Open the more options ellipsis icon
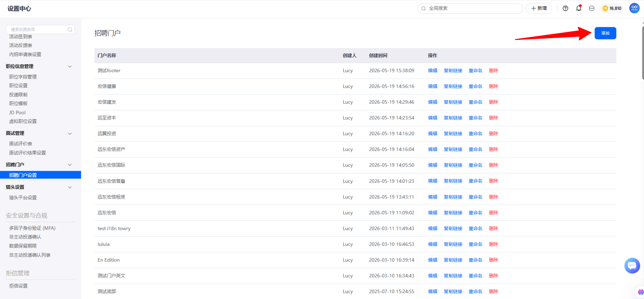The width and height of the screenshot is (644, 299). click(x=592, y=8)
